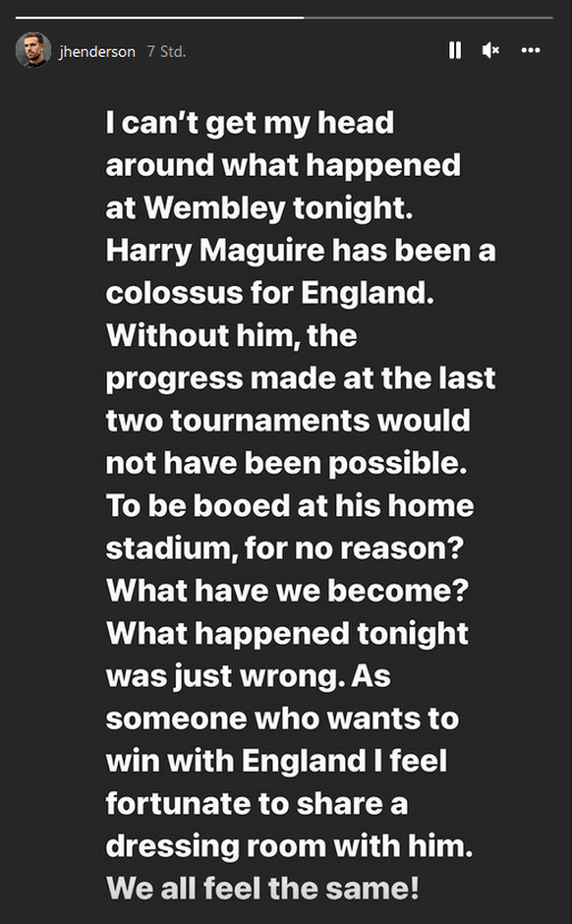Go to the jhenderson username profile
Image resolution: width=572 pixels, height=924 pixels.
click(x=97, y=52)
